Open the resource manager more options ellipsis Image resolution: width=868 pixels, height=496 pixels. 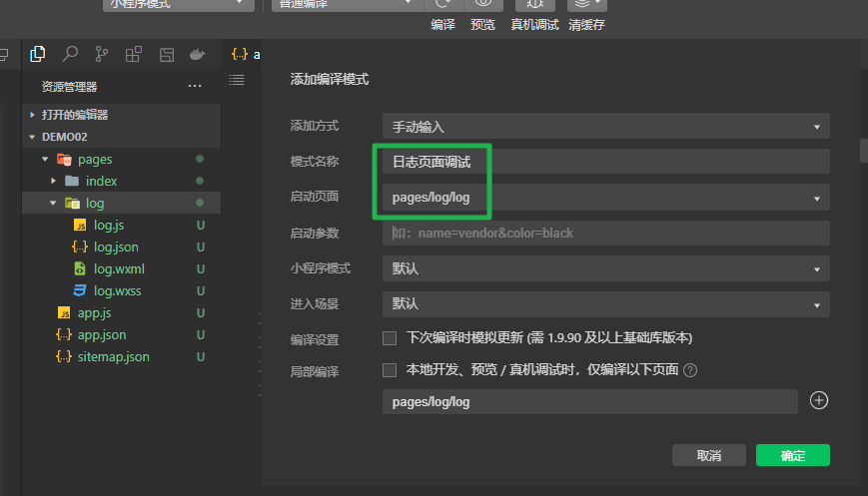pyautogui.click(x=195, y=86)
